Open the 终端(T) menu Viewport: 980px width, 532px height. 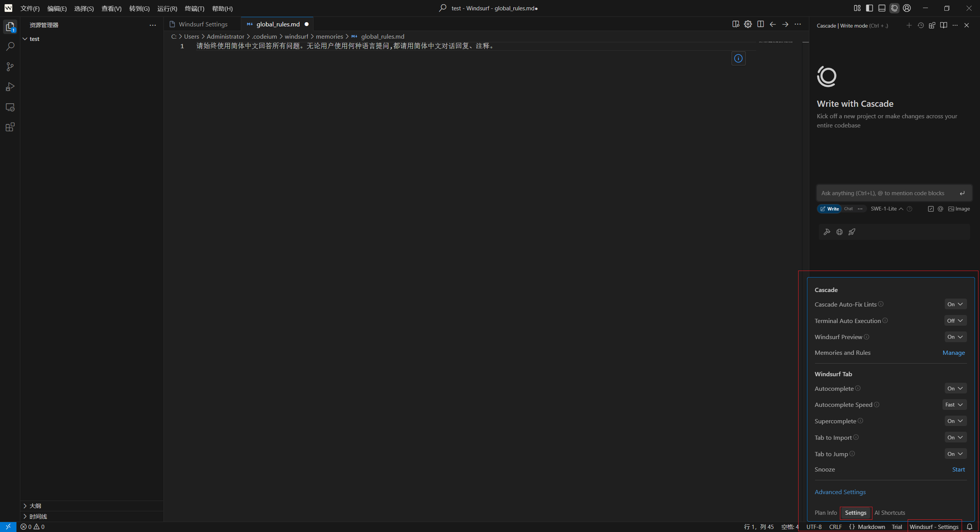click(x=194, y=8)
